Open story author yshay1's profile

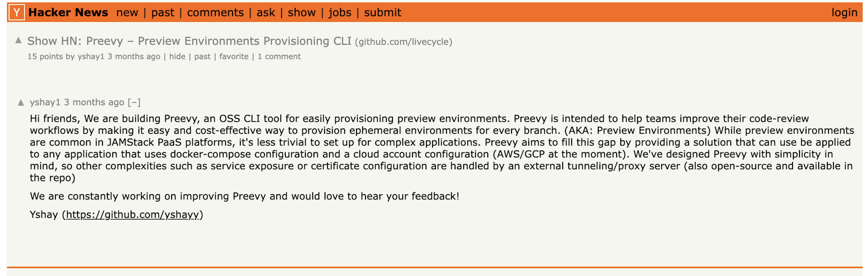(x=91, y=57)
